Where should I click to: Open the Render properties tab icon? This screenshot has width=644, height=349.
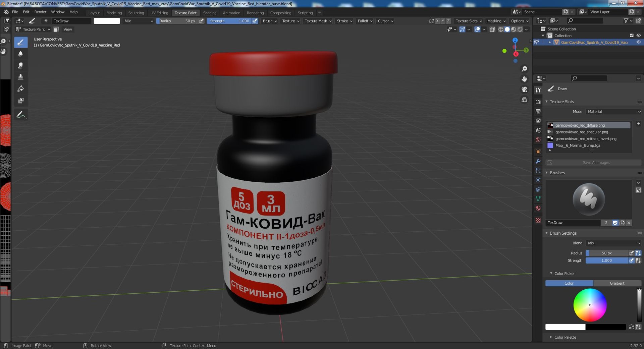[538, 102]
